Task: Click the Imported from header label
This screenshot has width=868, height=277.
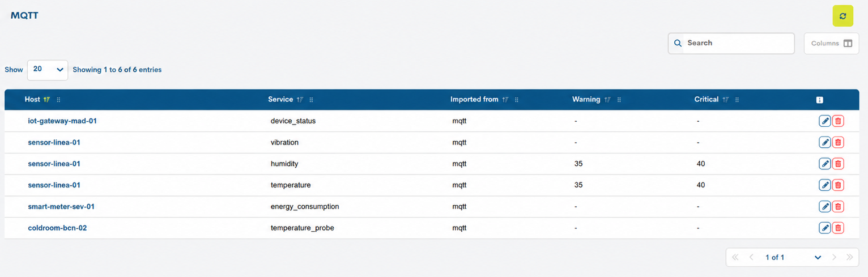Action: [x=474, y=99]
